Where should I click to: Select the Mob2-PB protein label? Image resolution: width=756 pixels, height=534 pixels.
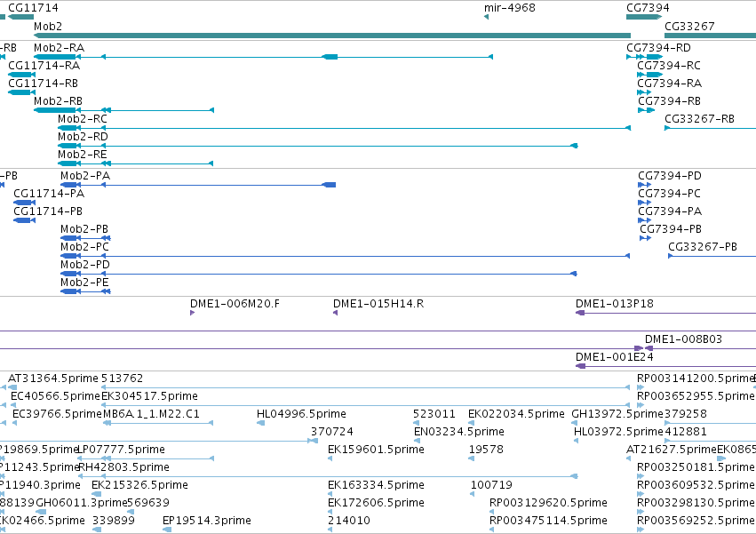pos(84,229)
